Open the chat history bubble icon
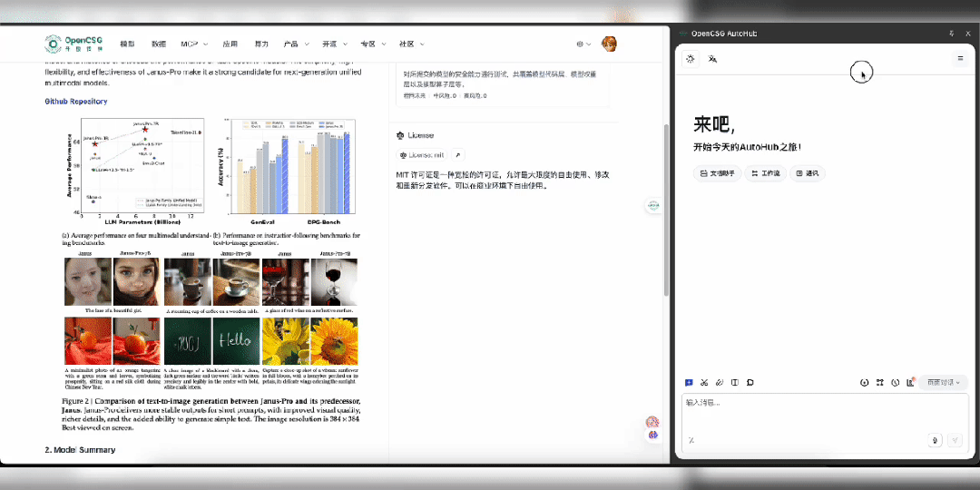 click(x=750, y=383)
